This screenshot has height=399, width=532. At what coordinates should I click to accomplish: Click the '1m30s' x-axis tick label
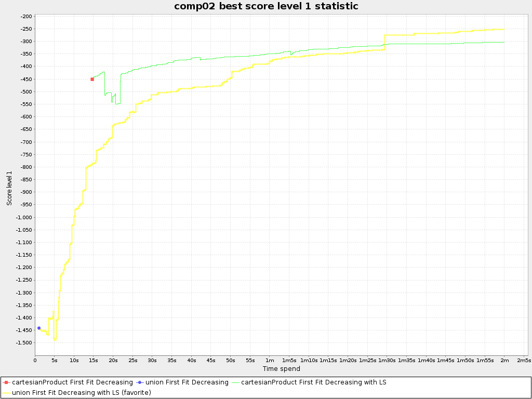(387, 361)
